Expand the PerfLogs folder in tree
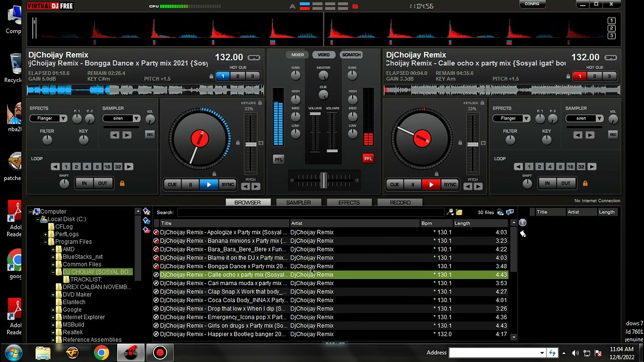The image size is (644, 362). click(x=45, y=234)
